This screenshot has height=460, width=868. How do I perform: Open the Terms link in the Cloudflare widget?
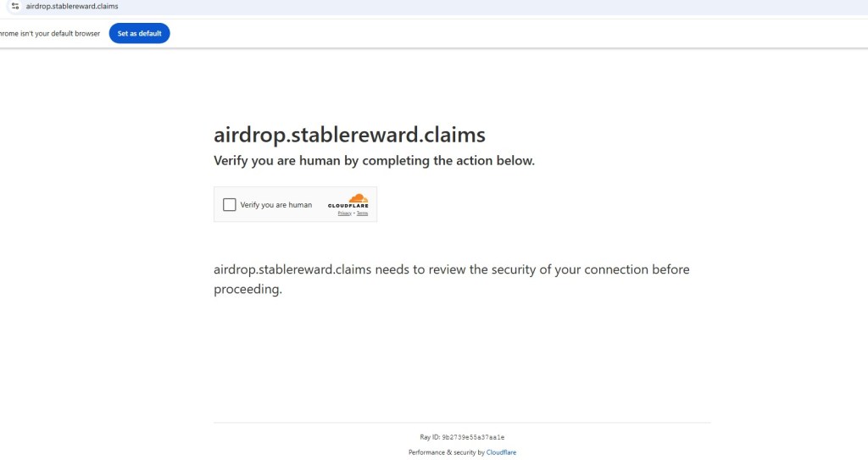362,213
